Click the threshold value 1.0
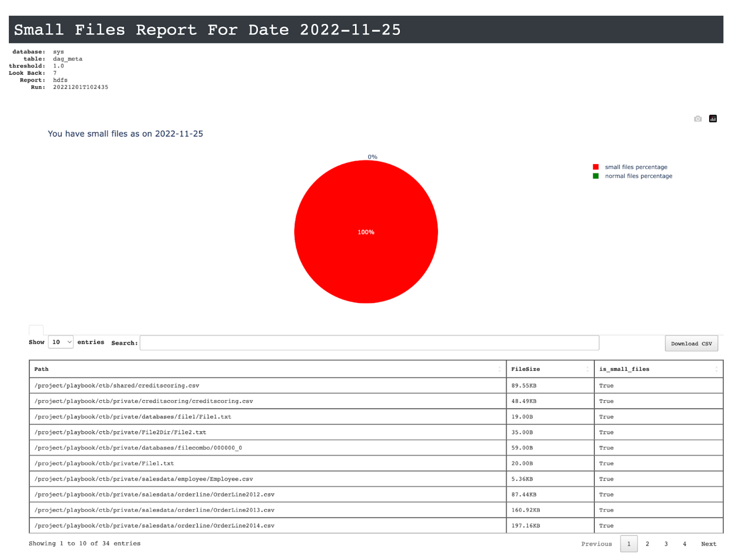 point(58,66)
